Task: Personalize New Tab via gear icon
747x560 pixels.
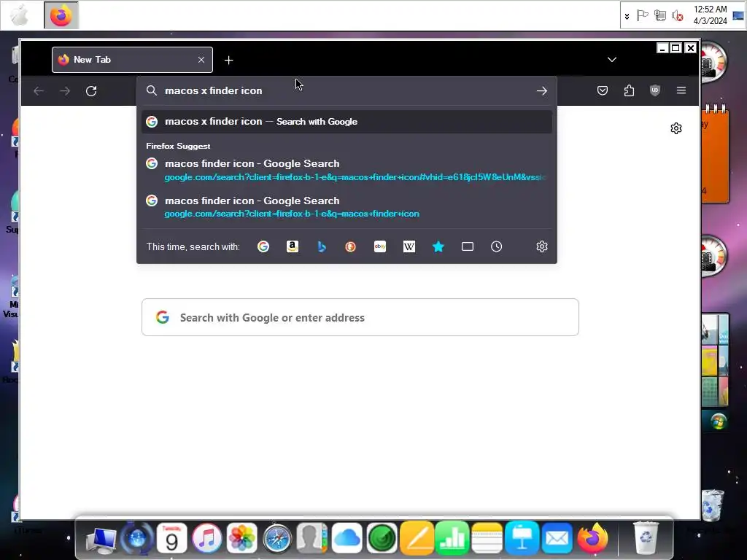Action: coord(676,128)
